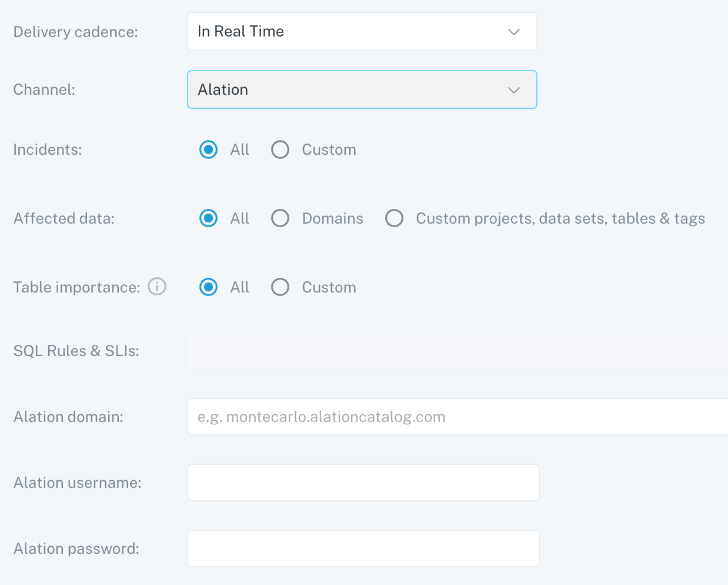Screen dimensions: 728x585
Task: Open the Delivery cadence dropdown
Action: coord(361,32)
